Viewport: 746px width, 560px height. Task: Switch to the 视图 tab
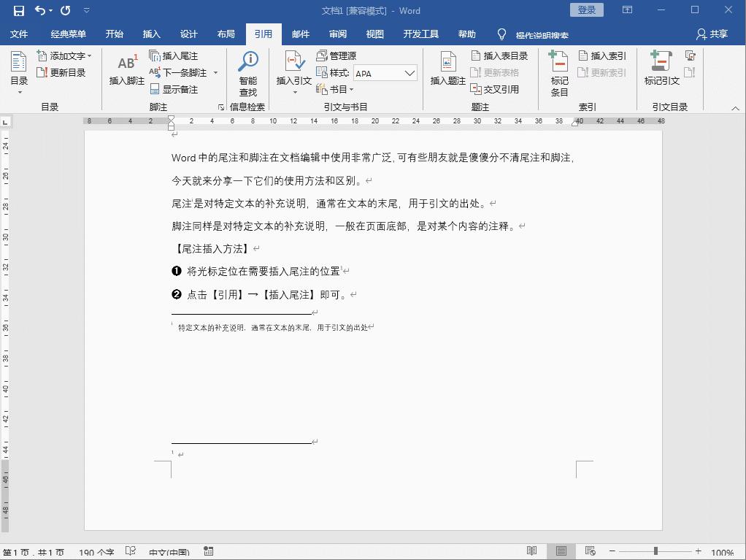pos(375,34)
